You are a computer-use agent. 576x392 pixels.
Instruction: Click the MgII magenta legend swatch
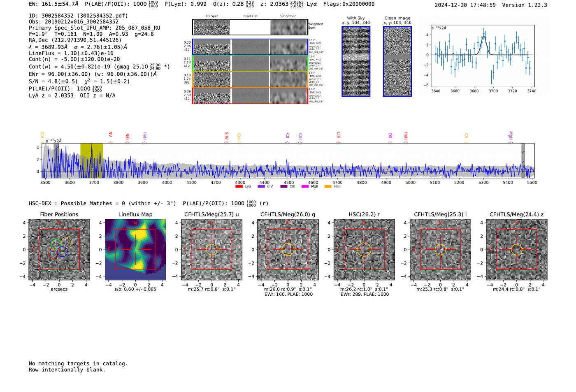pos(305,187)
